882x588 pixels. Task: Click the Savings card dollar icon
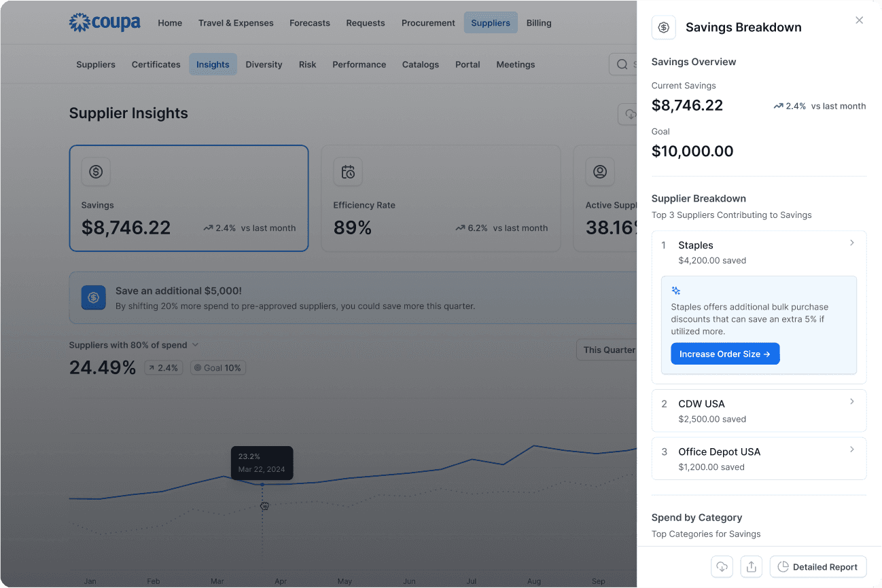tap(96, 172)
